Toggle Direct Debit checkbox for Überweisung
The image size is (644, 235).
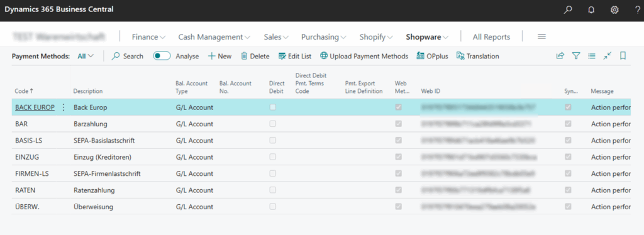coord(273,207)
